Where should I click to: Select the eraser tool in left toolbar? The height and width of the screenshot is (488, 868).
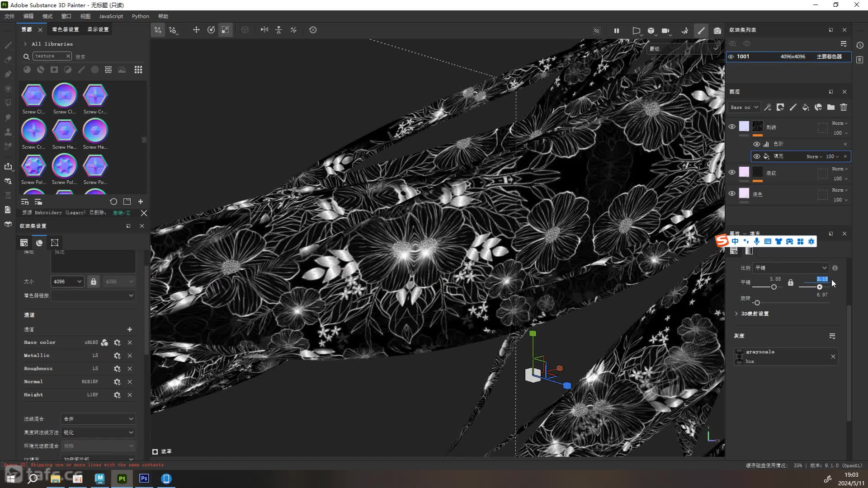8,60
